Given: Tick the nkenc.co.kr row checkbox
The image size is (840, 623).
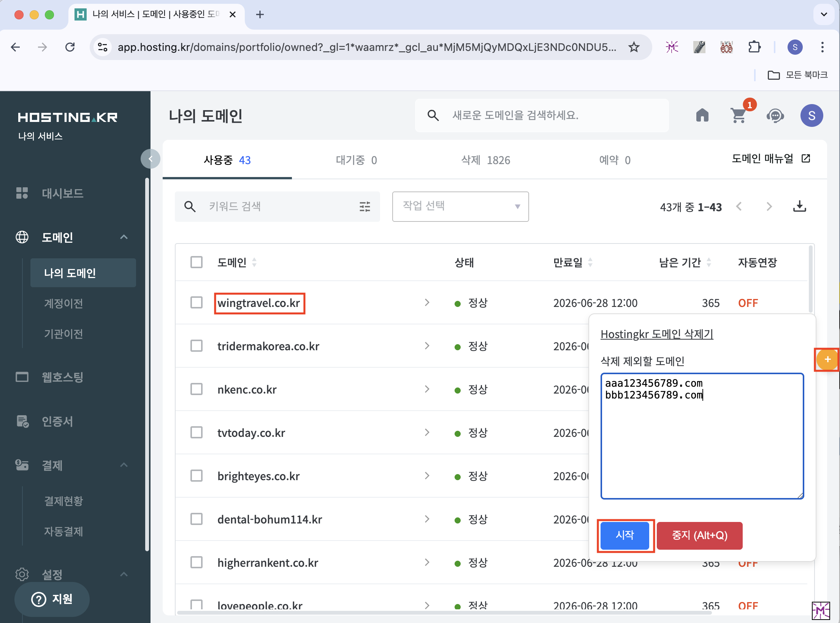Looking at the screenshot, I should (x=197, y=389).
